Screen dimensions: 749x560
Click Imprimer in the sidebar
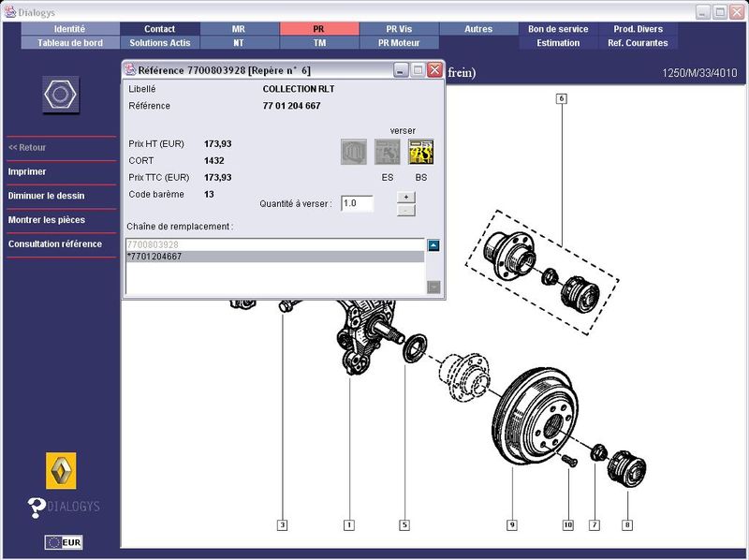[27, 171]
